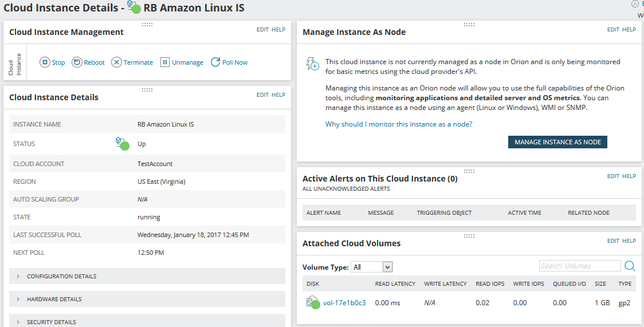Click inside the Search Volumes field
This screenshot has height=327, width=644.
coord(580,266)
